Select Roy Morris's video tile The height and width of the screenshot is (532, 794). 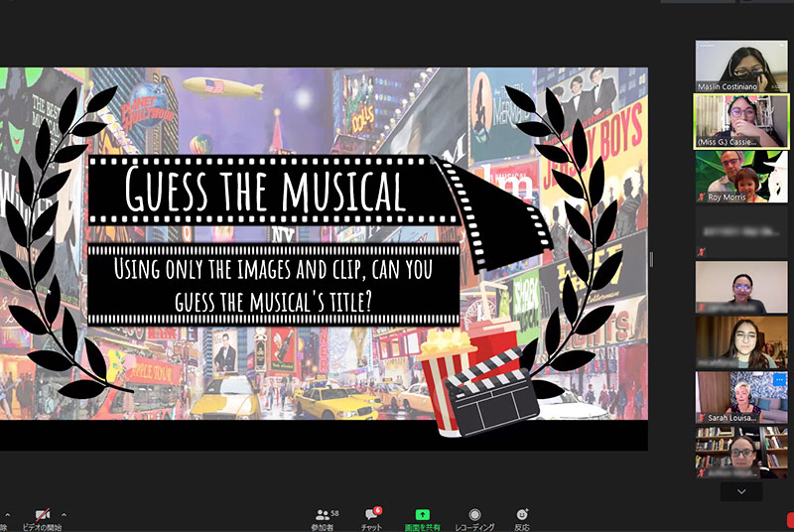tap(741, 177)
